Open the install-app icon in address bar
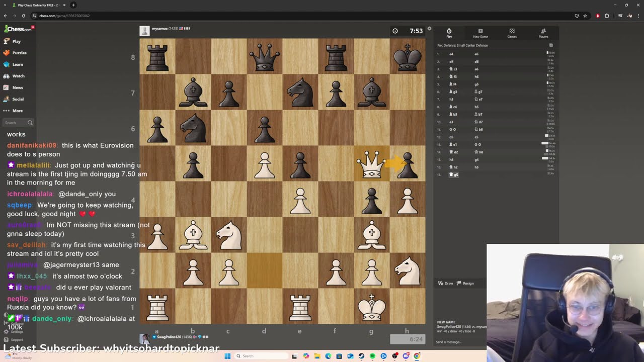The height and width of the screenshot is (362, 644). [x=577, y=16]
